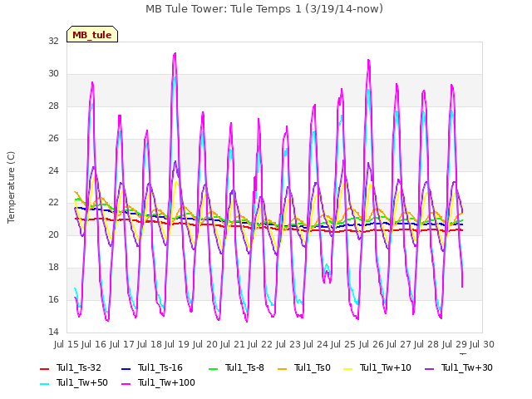Click the highest magenta peak near Jul 19
The width and height of the screenshot is (532, 399).
pos(175,53)
